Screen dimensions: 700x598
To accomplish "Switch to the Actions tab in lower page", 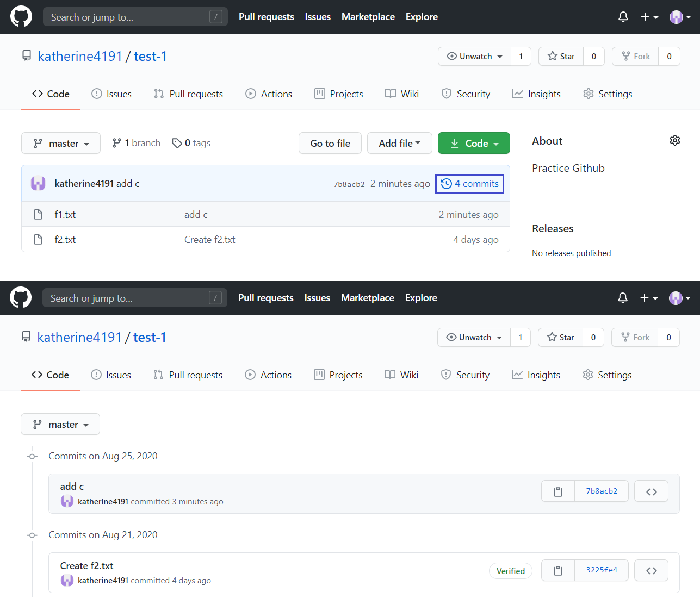I will pyautogui.click(x=268, y=375).
